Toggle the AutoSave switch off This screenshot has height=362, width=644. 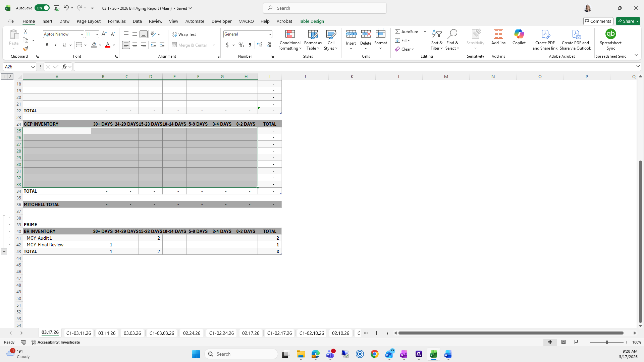pos(42,8)
